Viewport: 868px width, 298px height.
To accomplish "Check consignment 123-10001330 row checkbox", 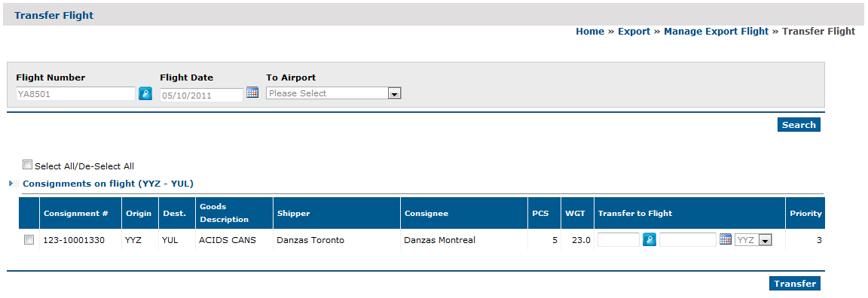I will click(x=29, y=240).
